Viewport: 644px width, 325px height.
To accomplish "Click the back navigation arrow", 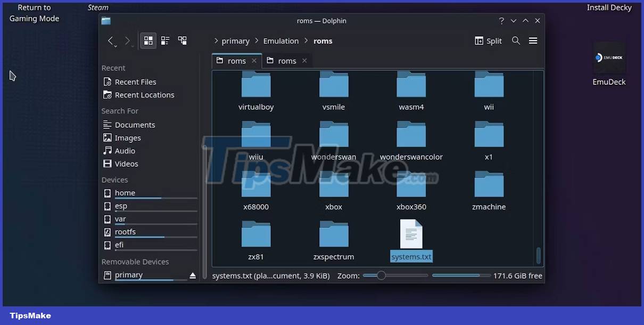I will (111, 40).
